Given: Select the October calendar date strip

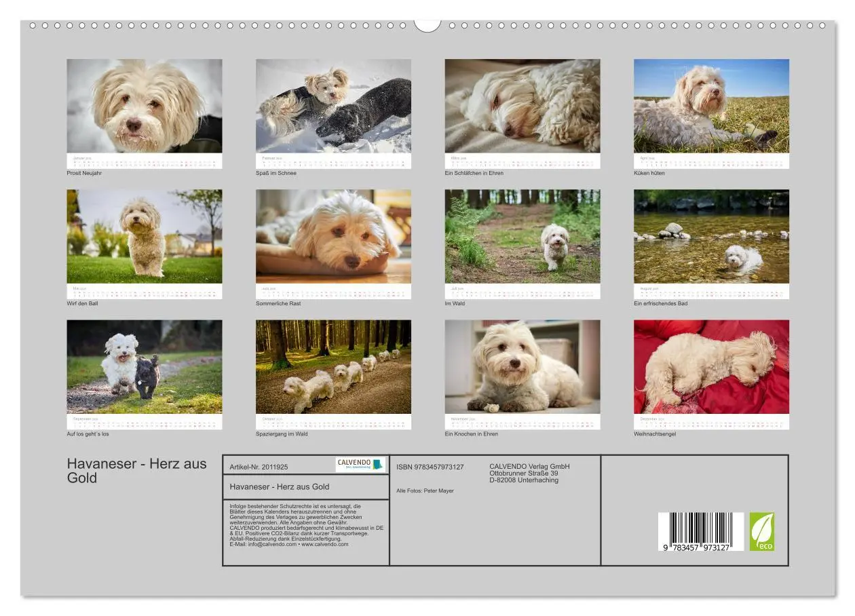Looking at the screenshot, I should (334, 421).
